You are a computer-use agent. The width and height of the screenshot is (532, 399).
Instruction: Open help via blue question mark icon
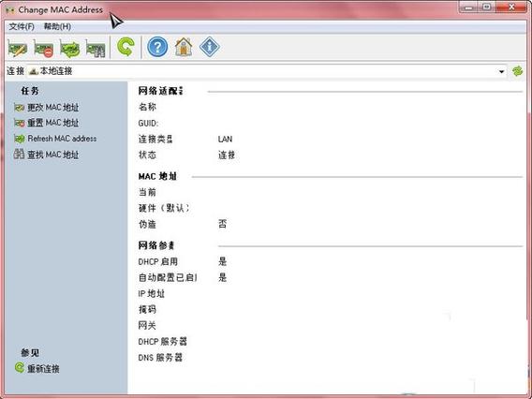157,47
